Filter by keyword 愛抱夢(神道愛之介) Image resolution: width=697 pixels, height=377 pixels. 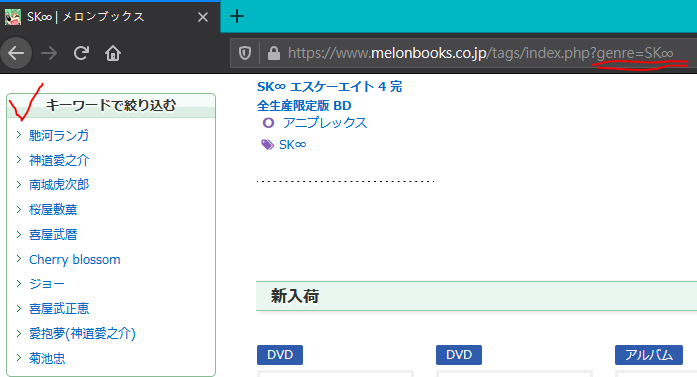coord(82,333)
